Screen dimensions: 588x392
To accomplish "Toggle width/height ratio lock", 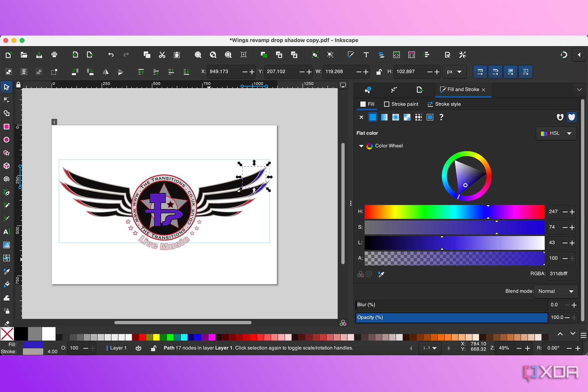I will (x=379, y=72).
